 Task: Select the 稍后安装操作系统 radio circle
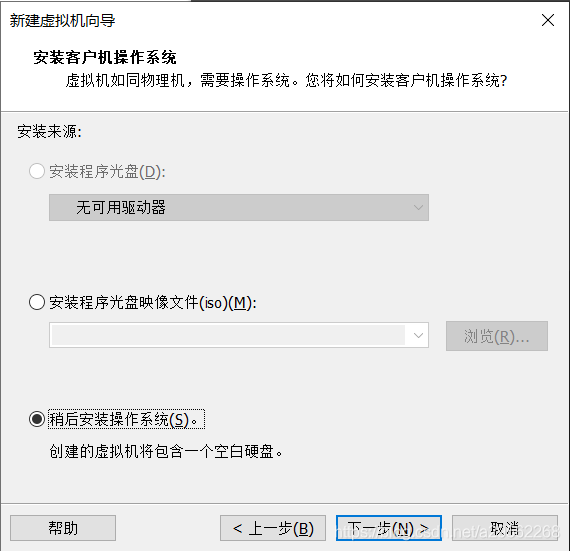click(x=37, y=419)
